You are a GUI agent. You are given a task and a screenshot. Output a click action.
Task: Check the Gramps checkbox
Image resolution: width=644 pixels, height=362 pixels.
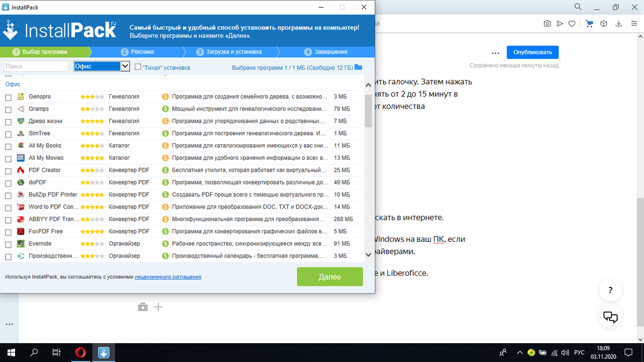(x=8, y=109)
